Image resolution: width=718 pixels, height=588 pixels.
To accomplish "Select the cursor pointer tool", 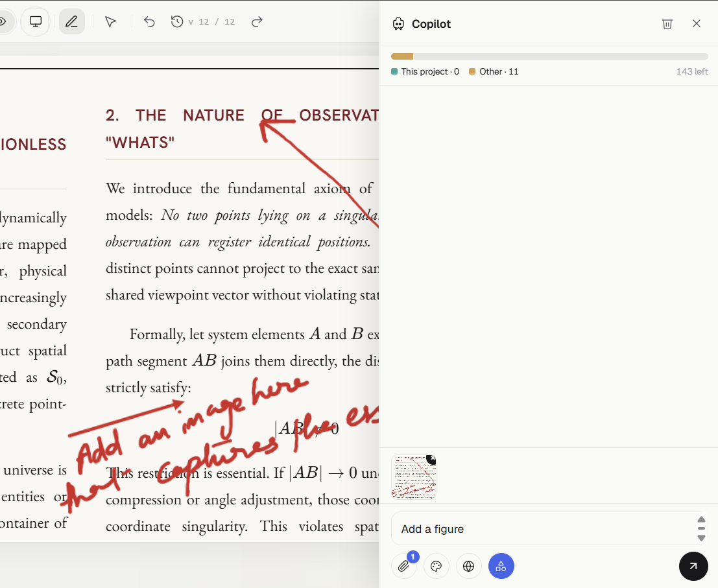I will [x=110, y=21].
